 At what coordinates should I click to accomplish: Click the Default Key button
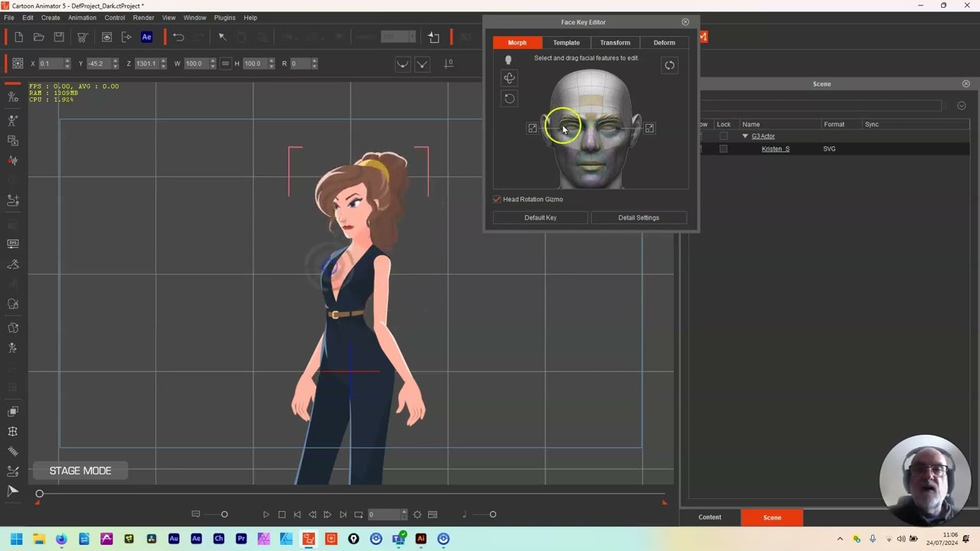[x=541, y=217]
